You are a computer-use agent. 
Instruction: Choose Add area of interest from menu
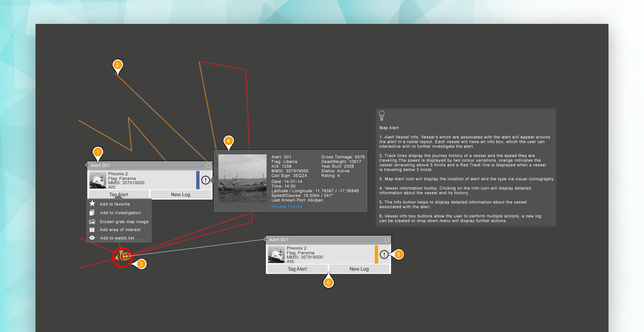120,230
